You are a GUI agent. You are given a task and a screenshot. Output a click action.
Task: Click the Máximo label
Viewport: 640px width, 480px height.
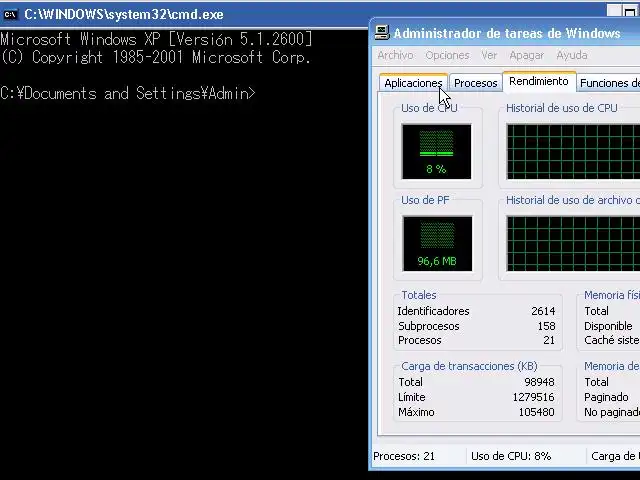416,412
